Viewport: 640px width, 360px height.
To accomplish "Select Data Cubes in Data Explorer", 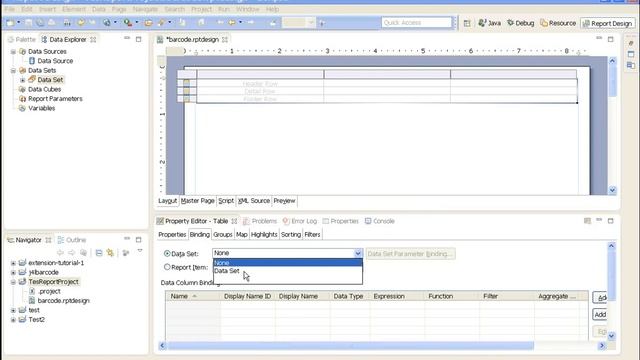I will 44,89.
